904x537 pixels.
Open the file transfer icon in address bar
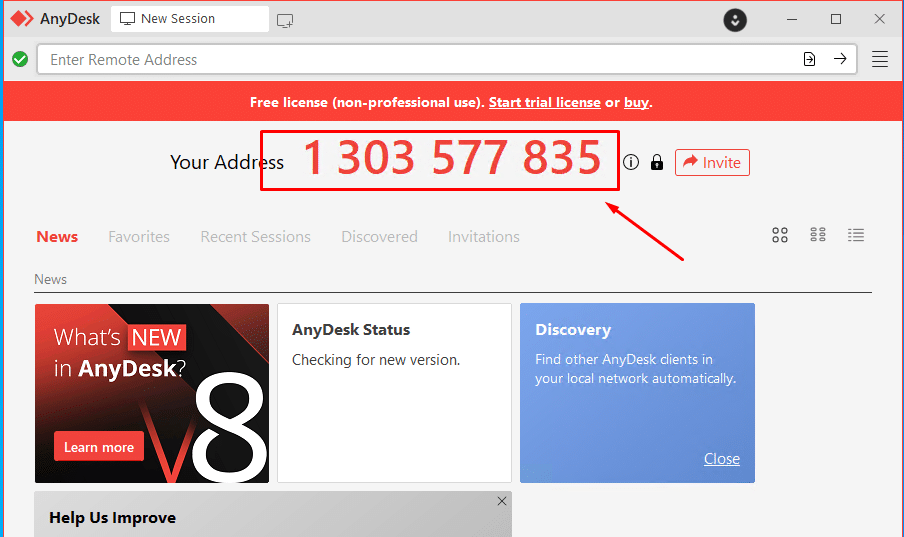tap(809, 59)
